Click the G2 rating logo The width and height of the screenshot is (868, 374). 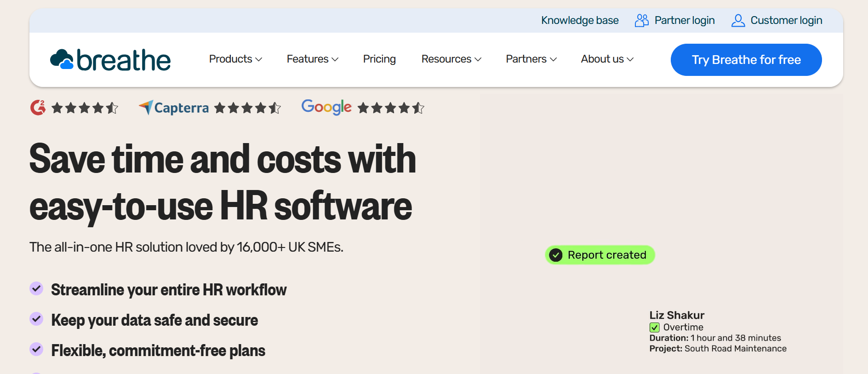pyautogui.click(x=38, y=108)
